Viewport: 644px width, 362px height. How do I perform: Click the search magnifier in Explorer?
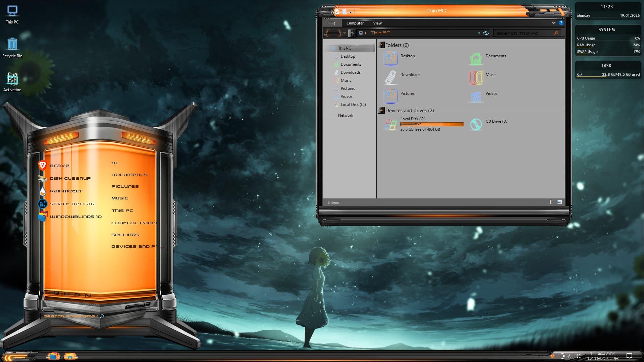(x=556, y=33)
